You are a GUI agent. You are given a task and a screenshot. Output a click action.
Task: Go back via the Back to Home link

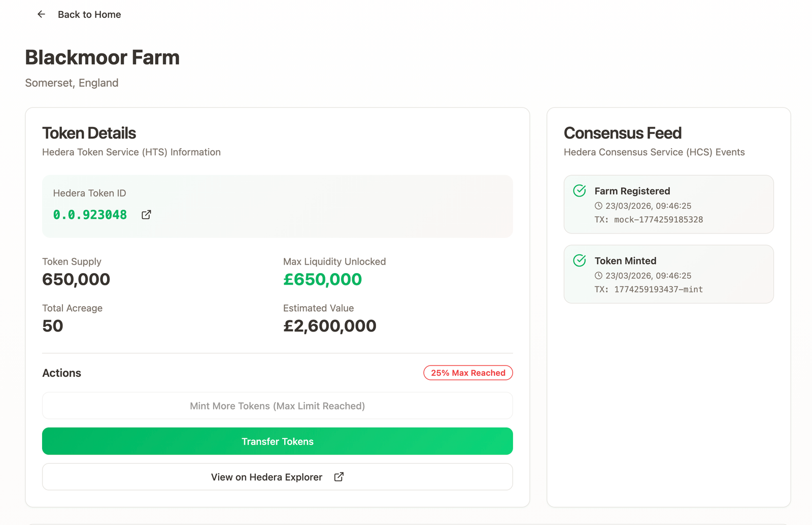point(89,15)
